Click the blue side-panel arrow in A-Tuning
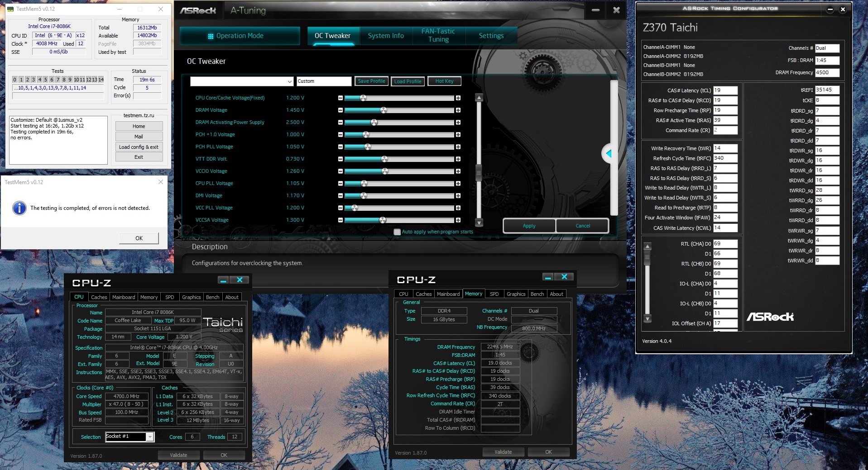 608,154
